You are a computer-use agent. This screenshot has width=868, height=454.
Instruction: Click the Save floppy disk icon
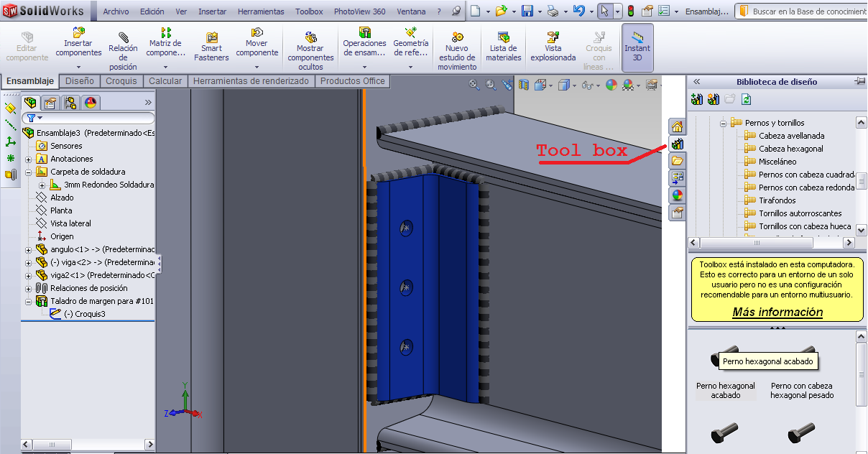[x=527, y=11]
